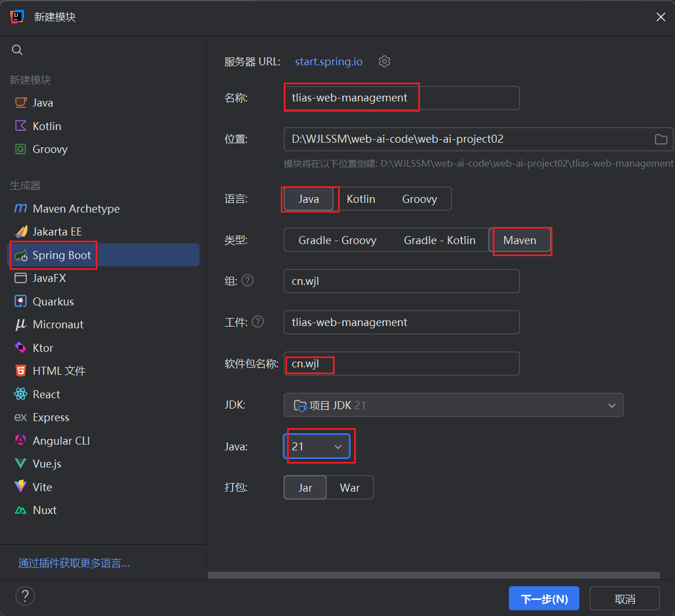The image size is (675, 616).
Task: Open 通过插件获取更多语言 link
Action: [74, 563]
